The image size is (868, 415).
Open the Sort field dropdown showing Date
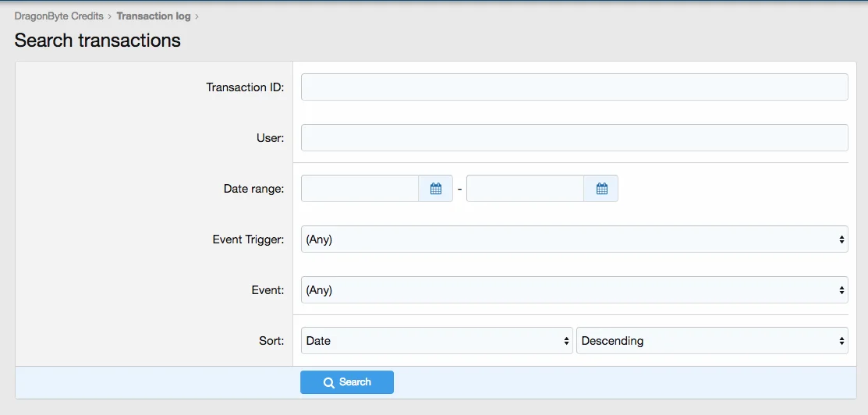click(x=437, y=341)
